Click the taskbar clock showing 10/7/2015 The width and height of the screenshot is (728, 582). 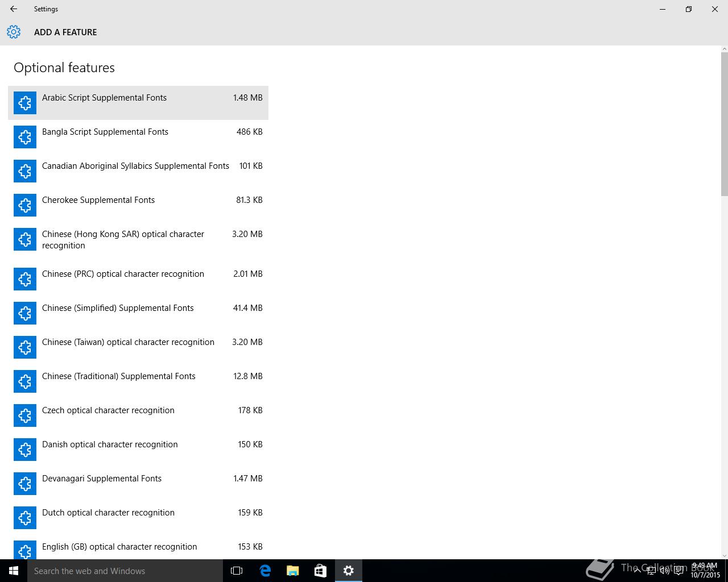click(705, 571)
